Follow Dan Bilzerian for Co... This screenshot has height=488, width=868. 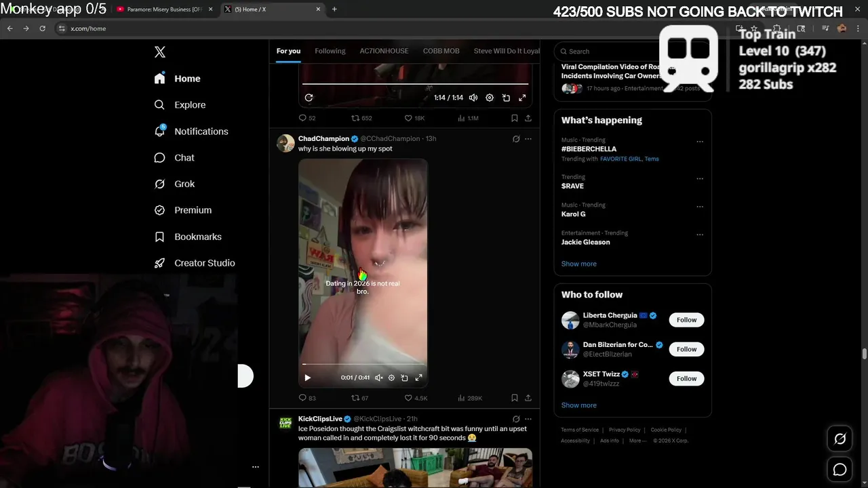point(686,349)
